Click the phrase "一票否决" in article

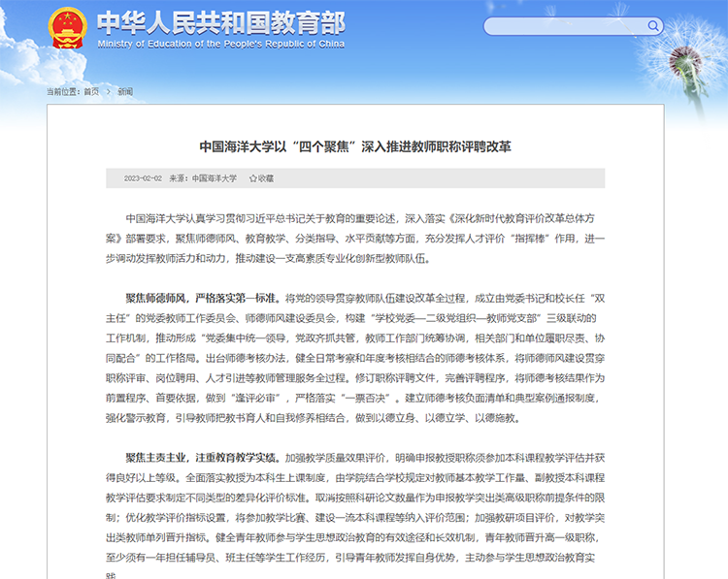(x=365, y=398)
